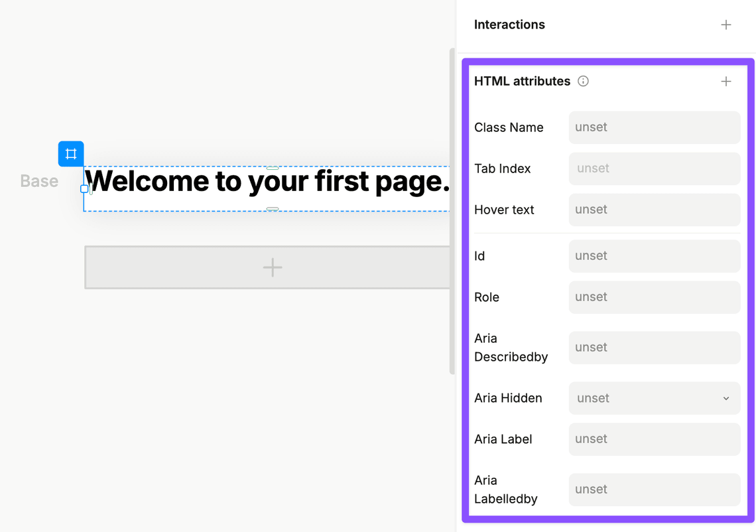756x532 pixels.
Task: Click the left edge handle of the heading
Action: 84,189
